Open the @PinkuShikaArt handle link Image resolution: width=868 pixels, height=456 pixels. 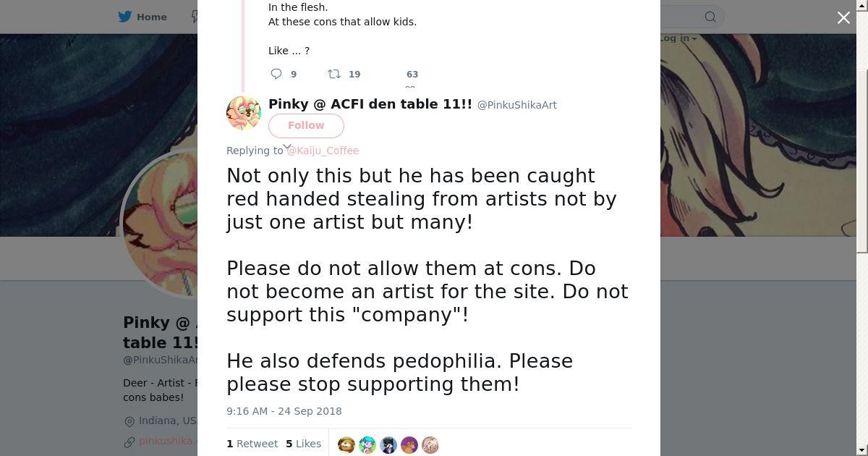point(516,105)
